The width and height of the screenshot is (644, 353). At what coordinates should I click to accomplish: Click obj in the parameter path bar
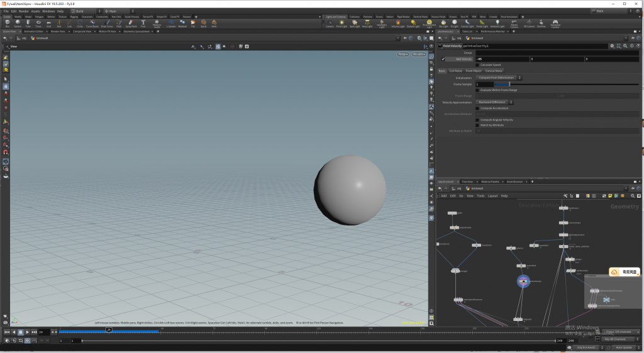point(457,38)
